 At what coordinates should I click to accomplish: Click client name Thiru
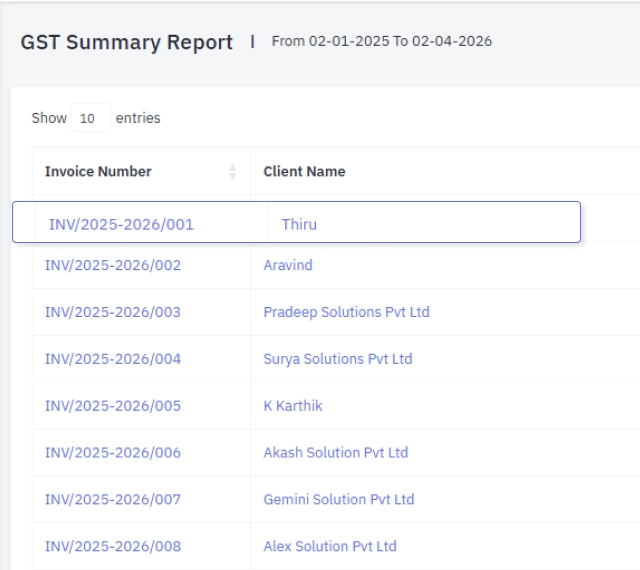pyautogui.click(x=299, y=224)
